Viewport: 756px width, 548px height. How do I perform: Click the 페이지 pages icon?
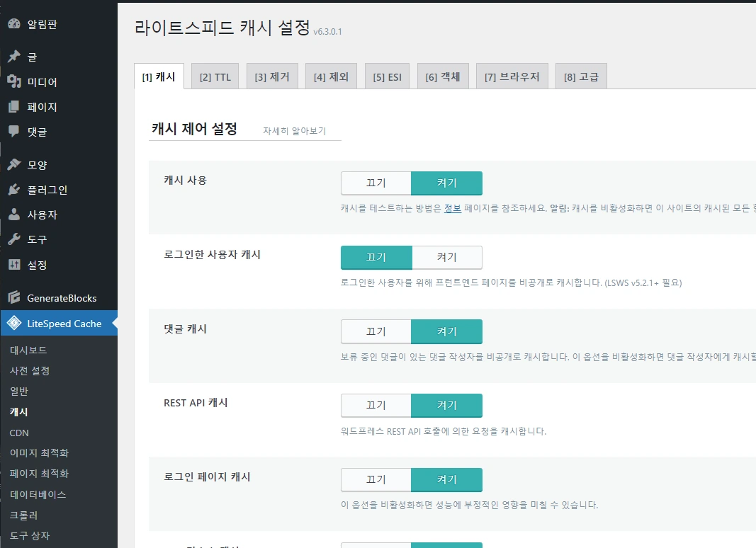click(14, 106)
